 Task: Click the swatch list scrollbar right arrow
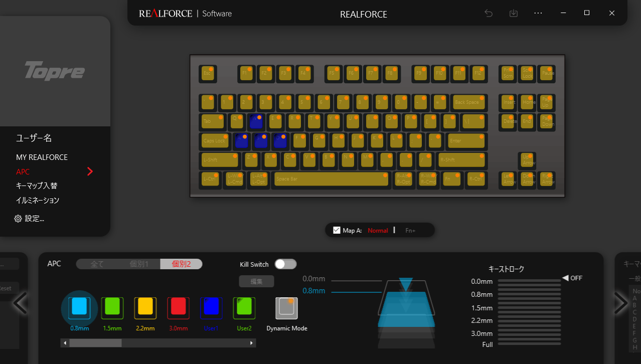(x=252, y=343)
